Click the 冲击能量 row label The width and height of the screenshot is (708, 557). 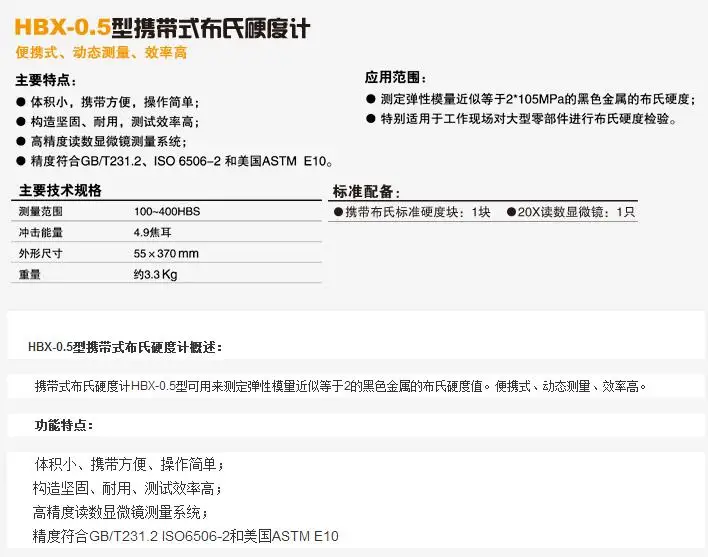(41, 232)
